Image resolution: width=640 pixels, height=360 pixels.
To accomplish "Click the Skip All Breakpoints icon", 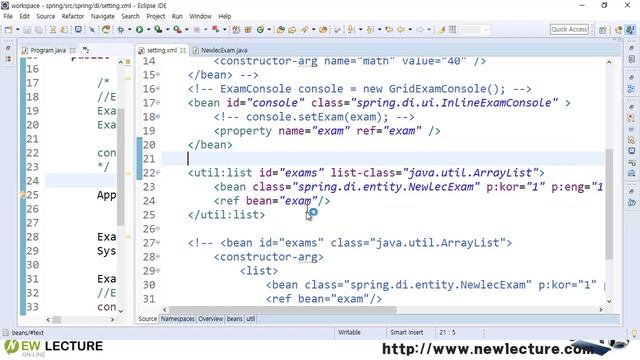I will (92, 29).
